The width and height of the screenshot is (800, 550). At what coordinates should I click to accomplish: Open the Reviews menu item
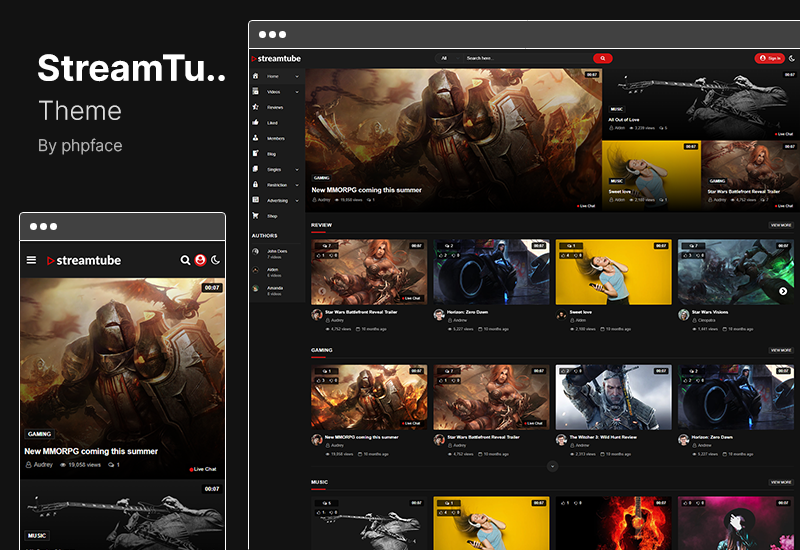pyautogui.click(x=275, y=108)
